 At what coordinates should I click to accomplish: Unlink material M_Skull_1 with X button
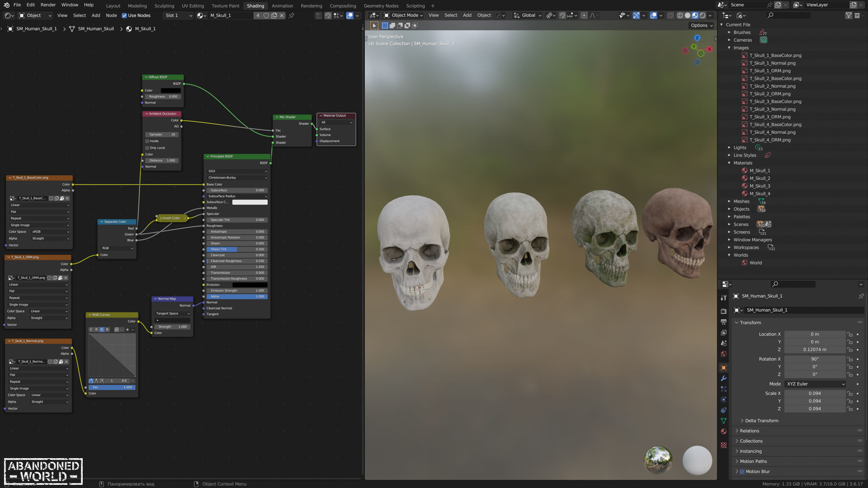[x=282, y=15]
